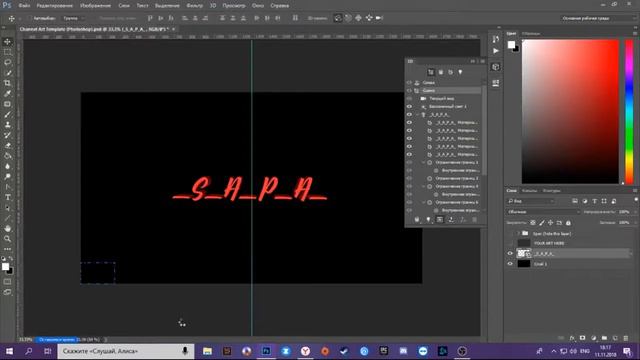
Task: Open Yandex Alice search box
Action: pyautogui.click(x=125, y=351)
